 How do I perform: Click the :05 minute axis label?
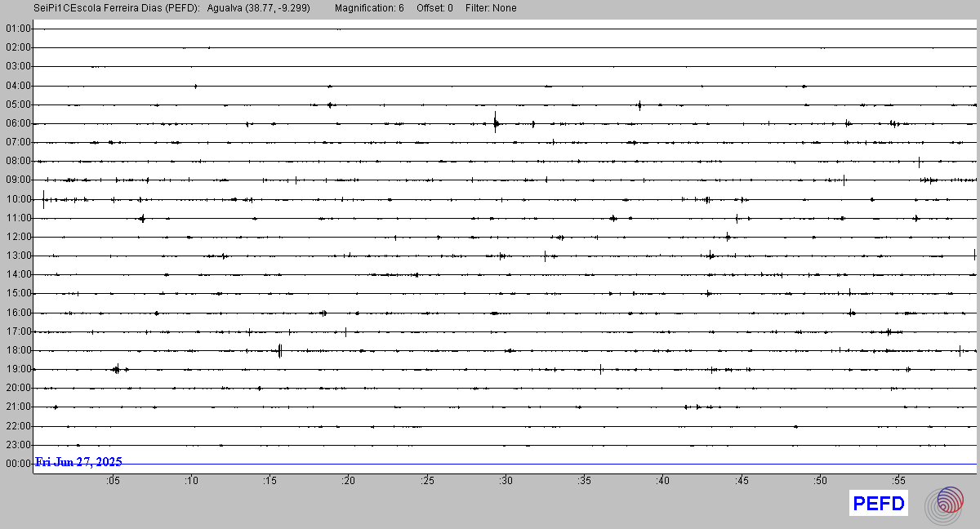113,481
